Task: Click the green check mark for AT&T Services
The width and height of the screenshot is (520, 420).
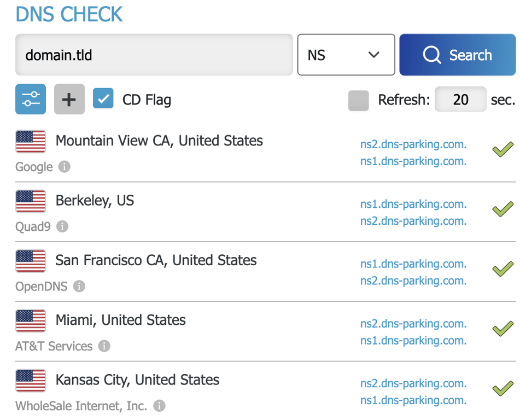Action: click(502, 329)
